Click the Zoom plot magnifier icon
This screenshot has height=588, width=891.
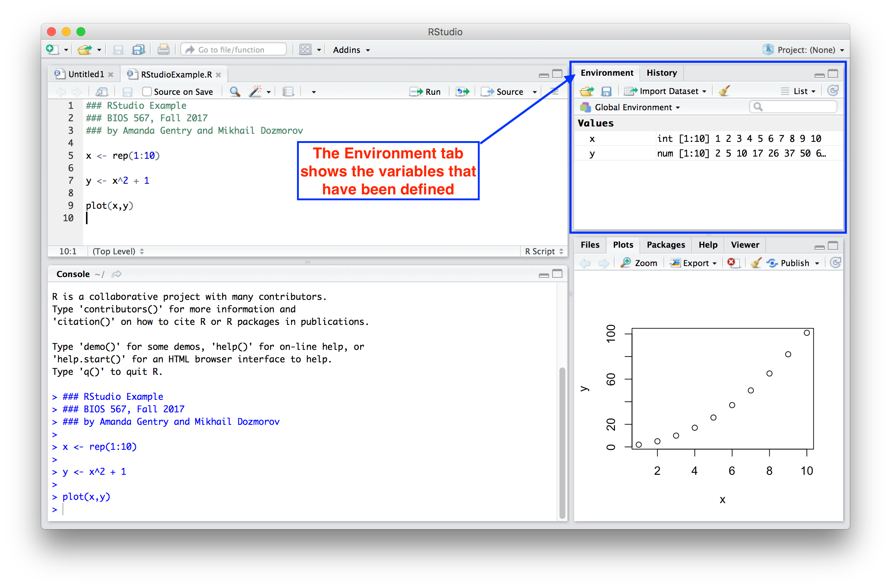pyautogui.click(x=626, y=263)
